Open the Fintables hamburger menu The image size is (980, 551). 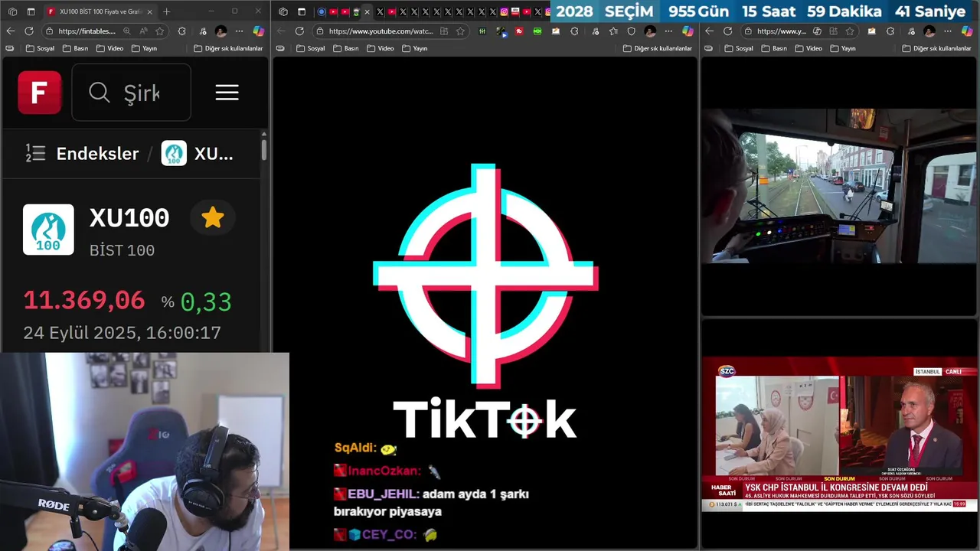point(227,93)
